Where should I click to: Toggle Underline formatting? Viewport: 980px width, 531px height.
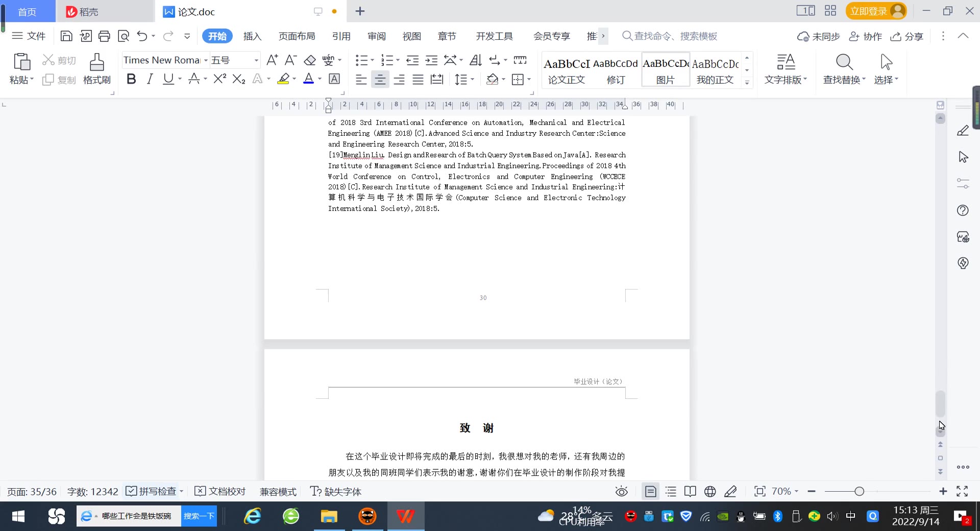coord(168,79)
